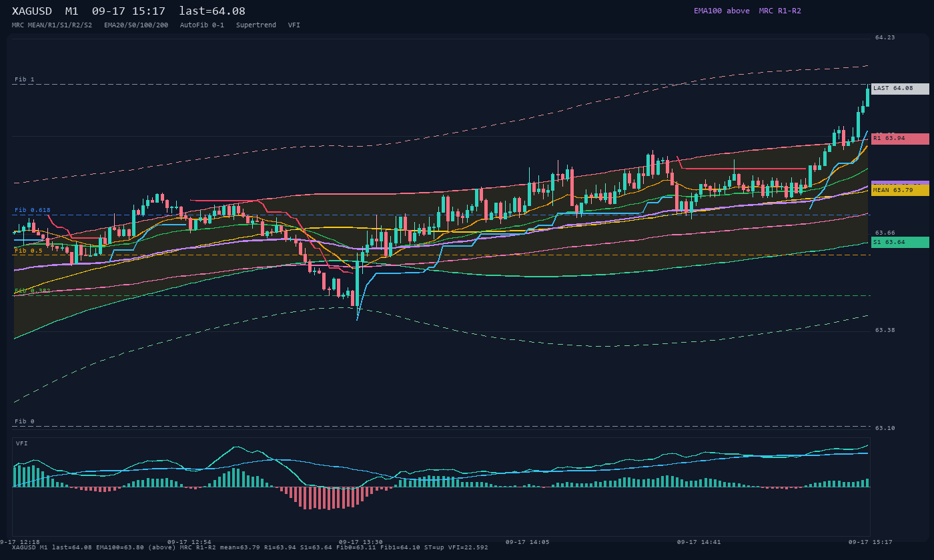Click the LAST 64.08 price tag

coord(900,89)
